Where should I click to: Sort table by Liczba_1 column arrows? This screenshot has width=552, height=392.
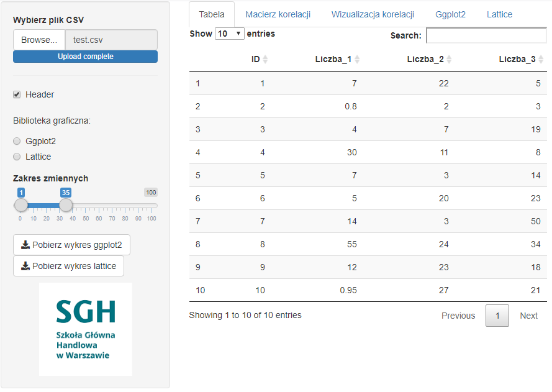pyautogui.click(x=357, y=60)
